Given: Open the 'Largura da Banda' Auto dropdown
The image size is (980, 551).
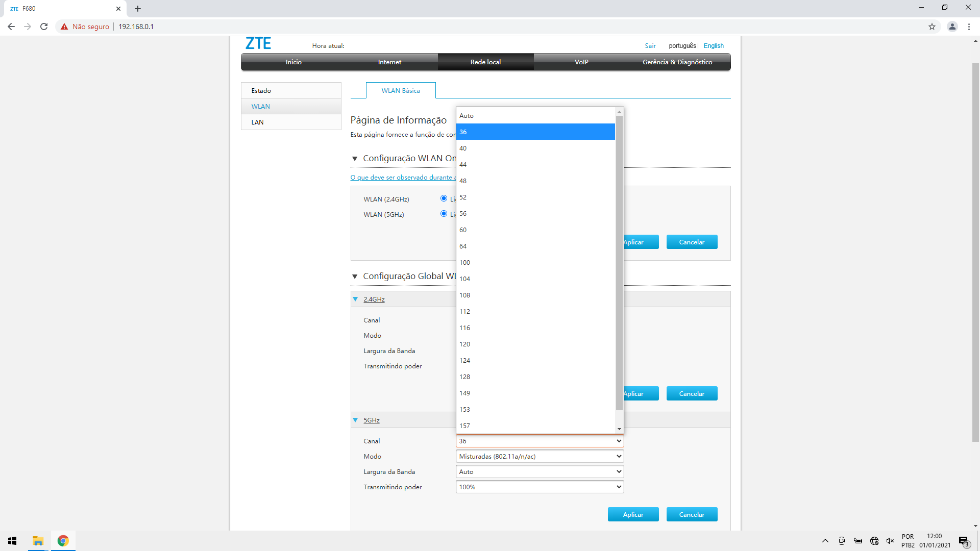Looking at the screenshot, I should [540, 471].
